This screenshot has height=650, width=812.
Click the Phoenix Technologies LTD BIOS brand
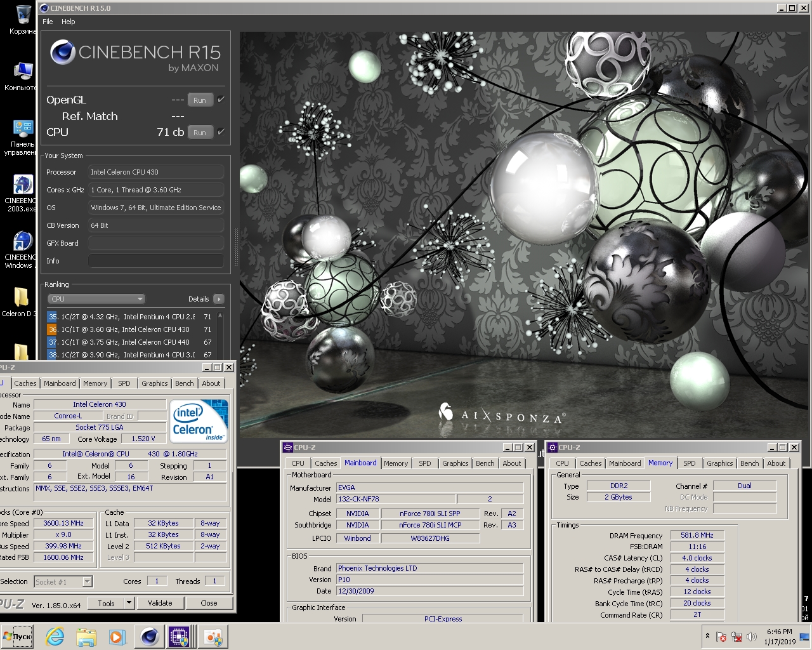[x=430, y=568]
